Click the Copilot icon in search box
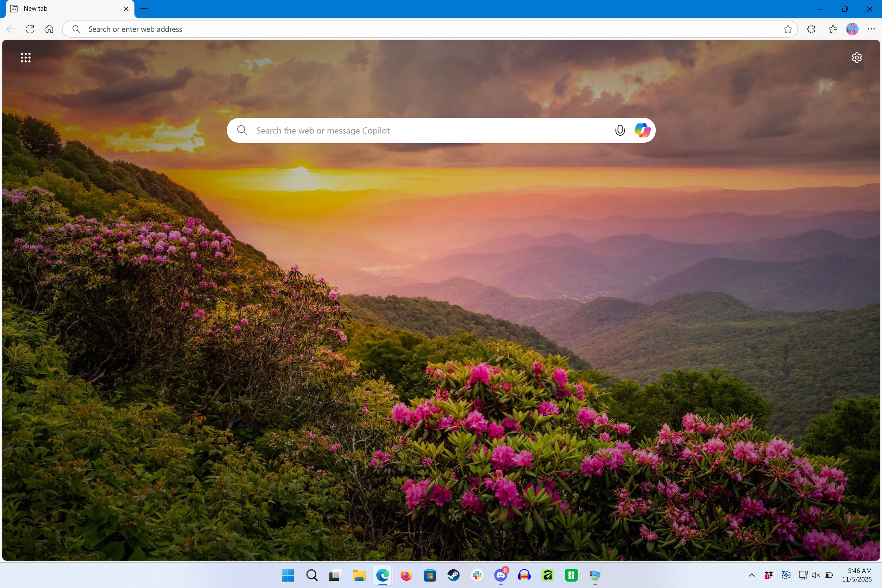 (642, 130)
